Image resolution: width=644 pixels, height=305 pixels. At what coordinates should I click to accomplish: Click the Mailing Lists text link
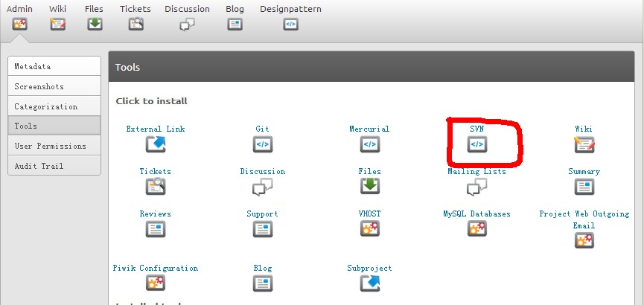476,171
